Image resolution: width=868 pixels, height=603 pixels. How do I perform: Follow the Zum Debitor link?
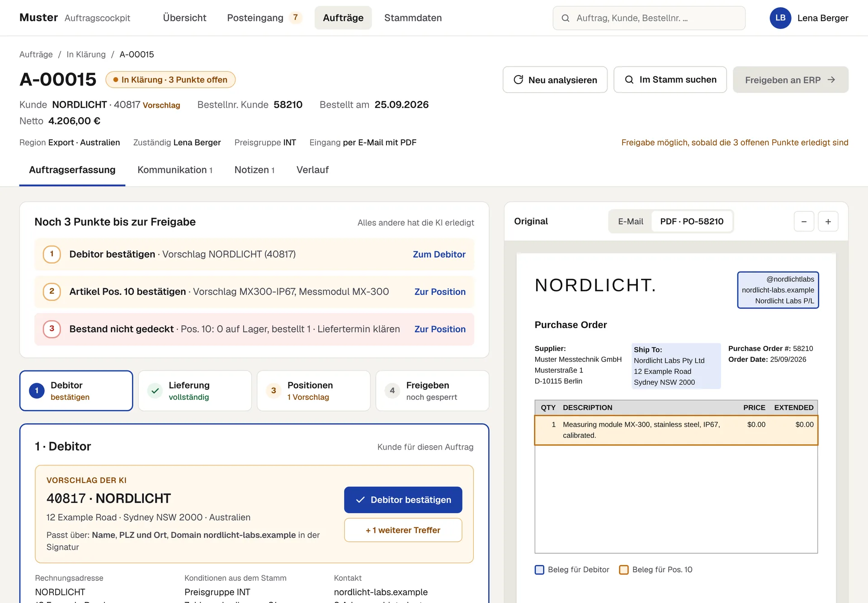point(439,255)
